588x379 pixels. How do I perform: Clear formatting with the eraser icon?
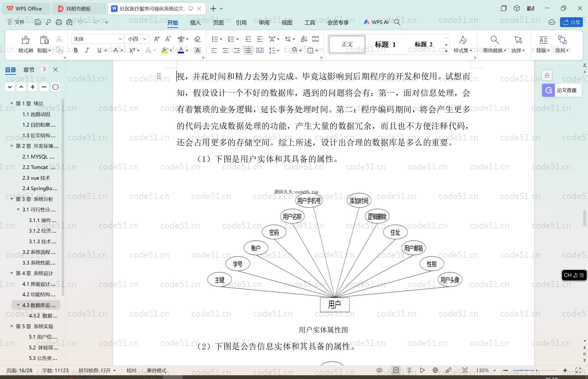(197, 39)
